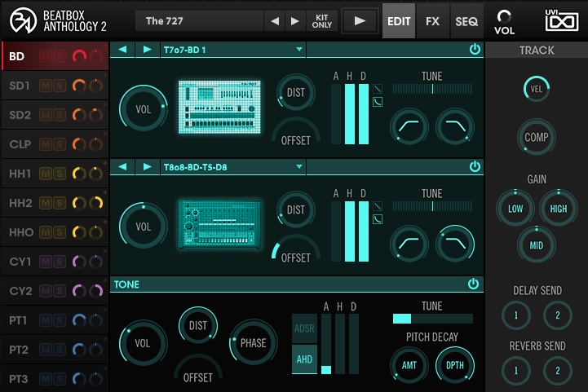Solo the HHO track
Screen dimensions: 588x392
[x=60, y=232]
